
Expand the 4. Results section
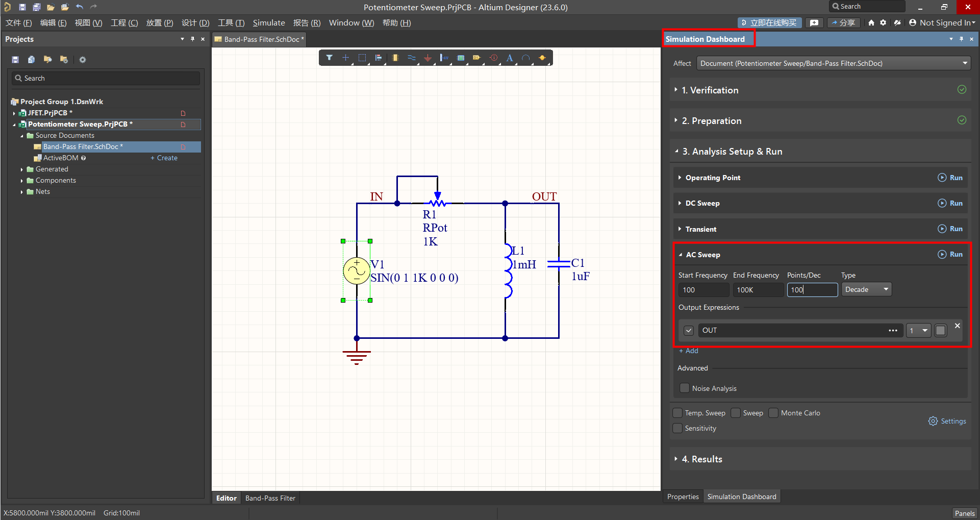[702, 459]
